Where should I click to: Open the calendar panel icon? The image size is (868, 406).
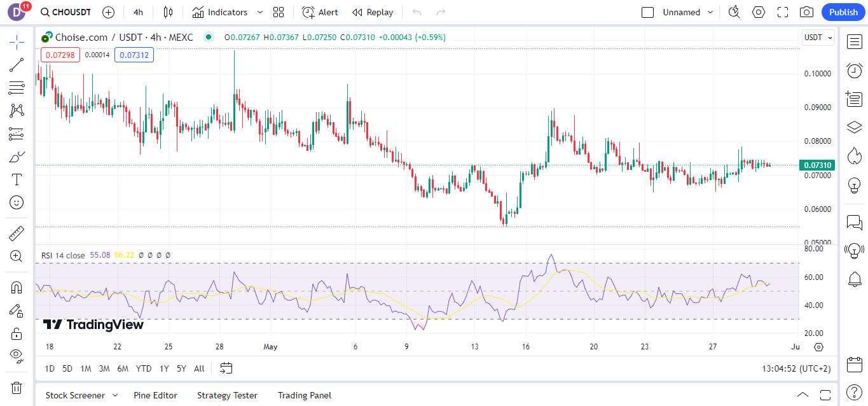(854, 365)
